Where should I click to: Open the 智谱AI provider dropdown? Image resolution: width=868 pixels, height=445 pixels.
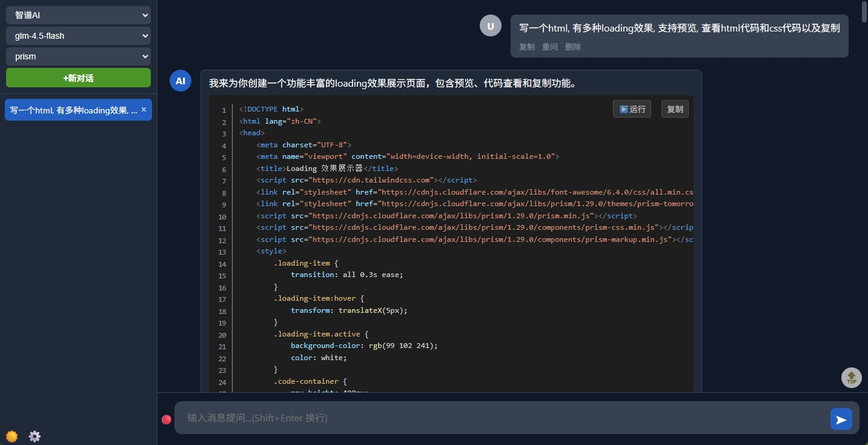(78, 15)
